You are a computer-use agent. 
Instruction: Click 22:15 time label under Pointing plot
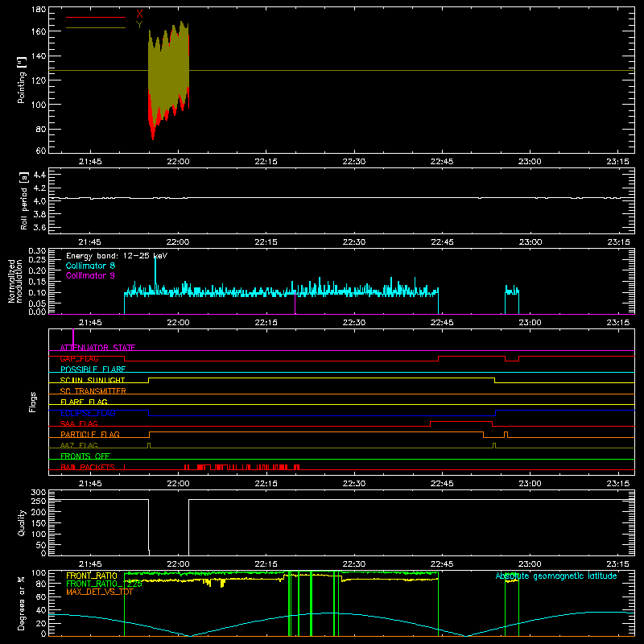click(266, 162)
